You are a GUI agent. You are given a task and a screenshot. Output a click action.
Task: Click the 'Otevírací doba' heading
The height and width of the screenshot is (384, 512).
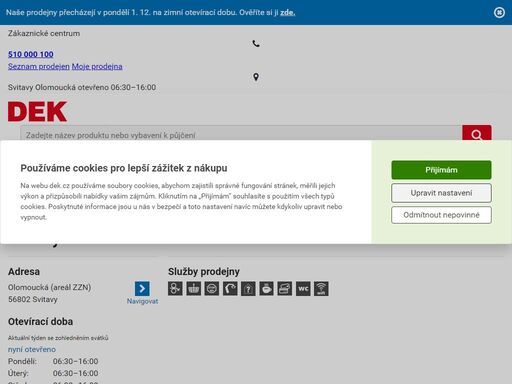(40, 322)
